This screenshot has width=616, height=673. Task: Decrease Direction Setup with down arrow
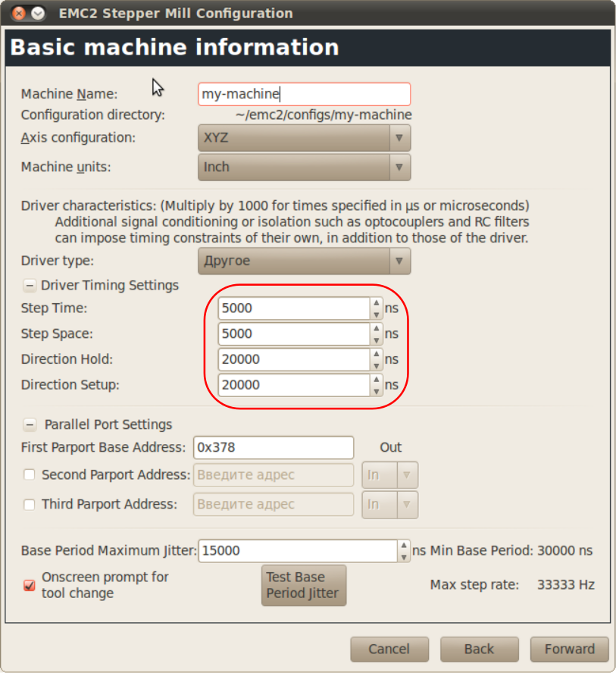click(377, 391)
